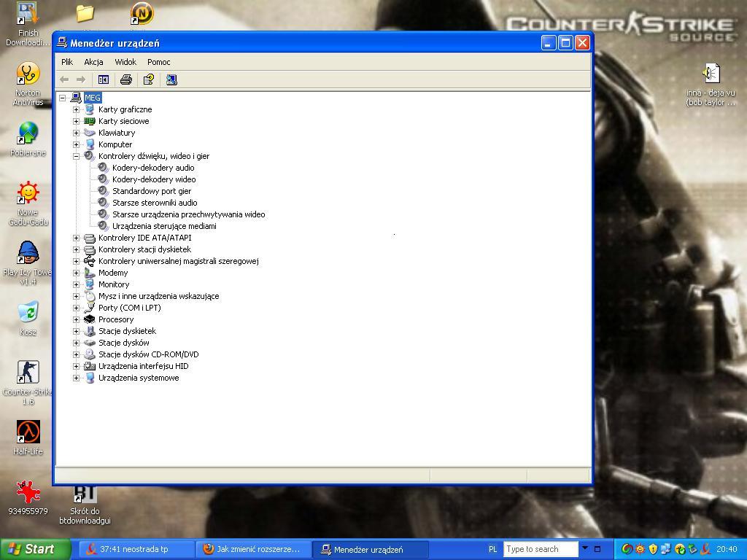The height and width of the screenshot is (560, 747).
Task: Expand Karty graficzne node
Action: click(x=76, y=109)
